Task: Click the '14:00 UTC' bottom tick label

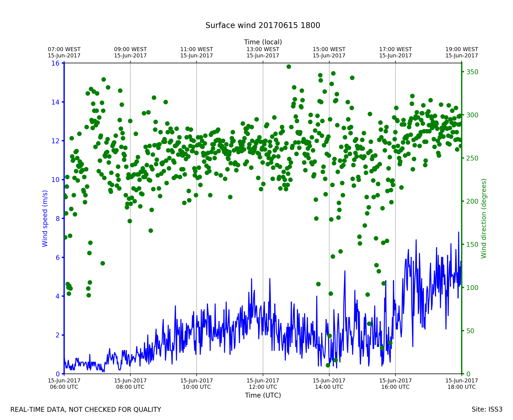Action: pyautogui.click(x=329, y=387)
